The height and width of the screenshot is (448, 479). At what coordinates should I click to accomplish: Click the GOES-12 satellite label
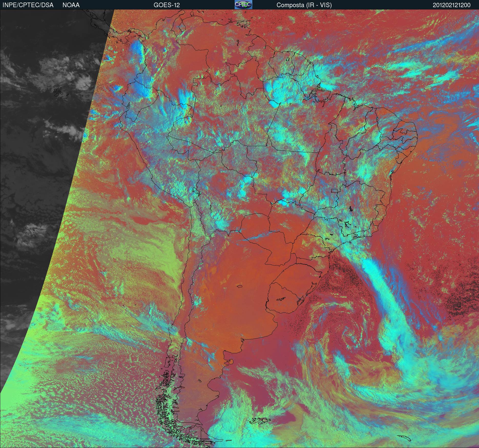coord(166,5)
